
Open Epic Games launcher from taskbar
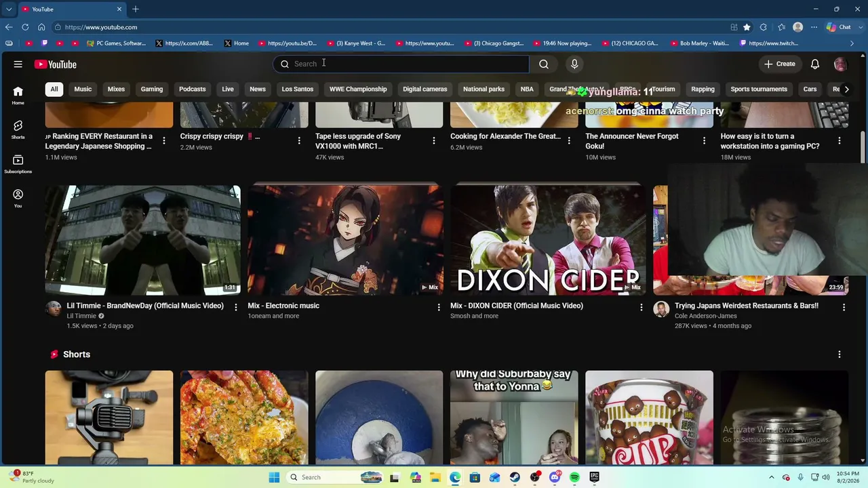coord(595,477)
